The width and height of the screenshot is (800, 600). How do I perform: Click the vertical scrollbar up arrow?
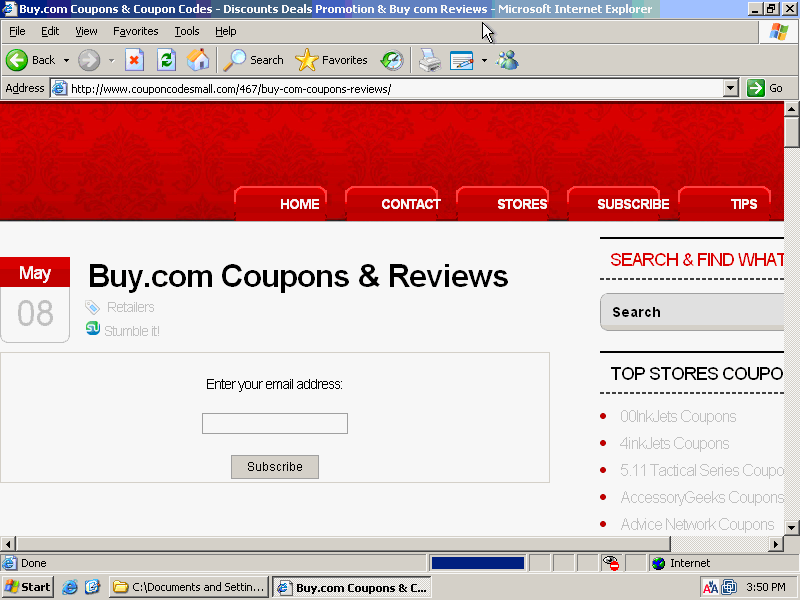click(x=791, y=109)
